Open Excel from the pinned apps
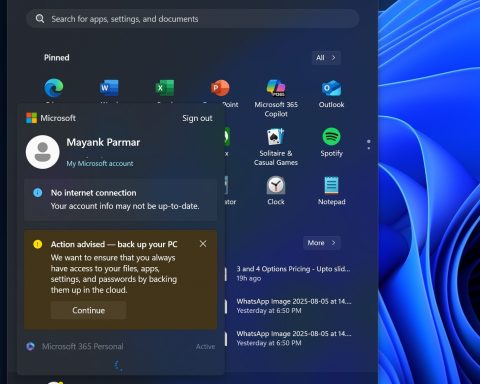This screenshot has height=384, width=480. [x=165, y=88]
